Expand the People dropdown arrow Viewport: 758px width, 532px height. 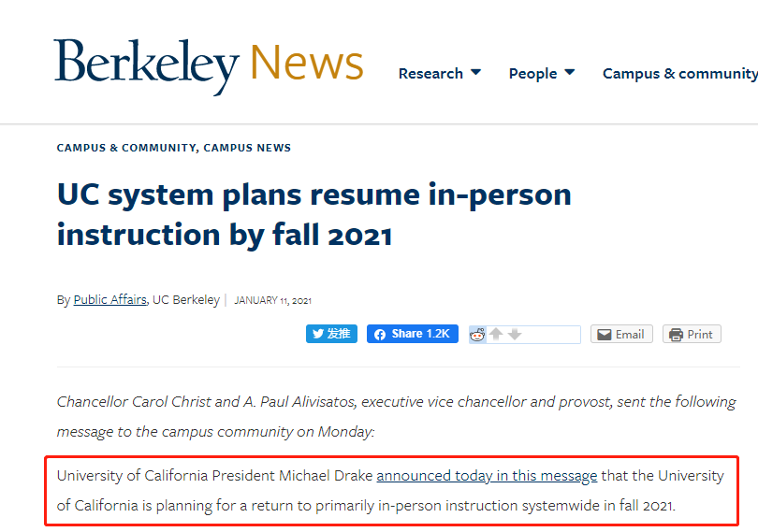(570, 73)
